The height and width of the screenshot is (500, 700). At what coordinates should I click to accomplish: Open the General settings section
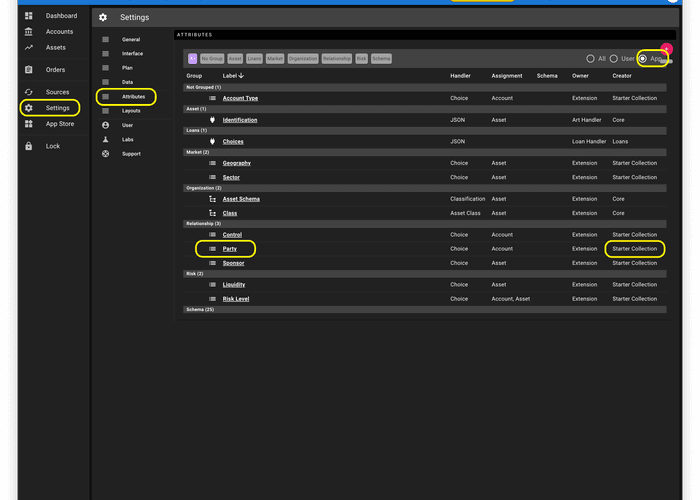(131, 39)
